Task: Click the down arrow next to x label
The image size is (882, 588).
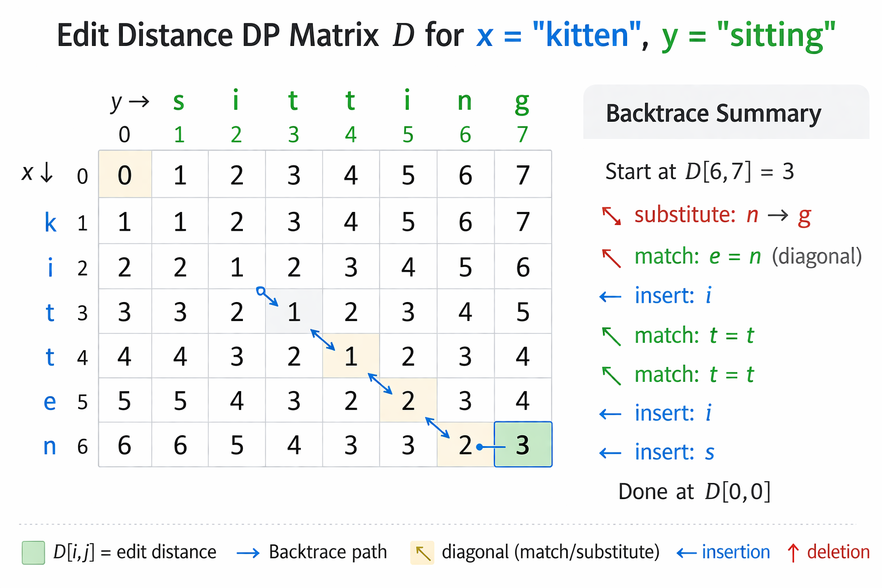Action: (x=47, y=172)
